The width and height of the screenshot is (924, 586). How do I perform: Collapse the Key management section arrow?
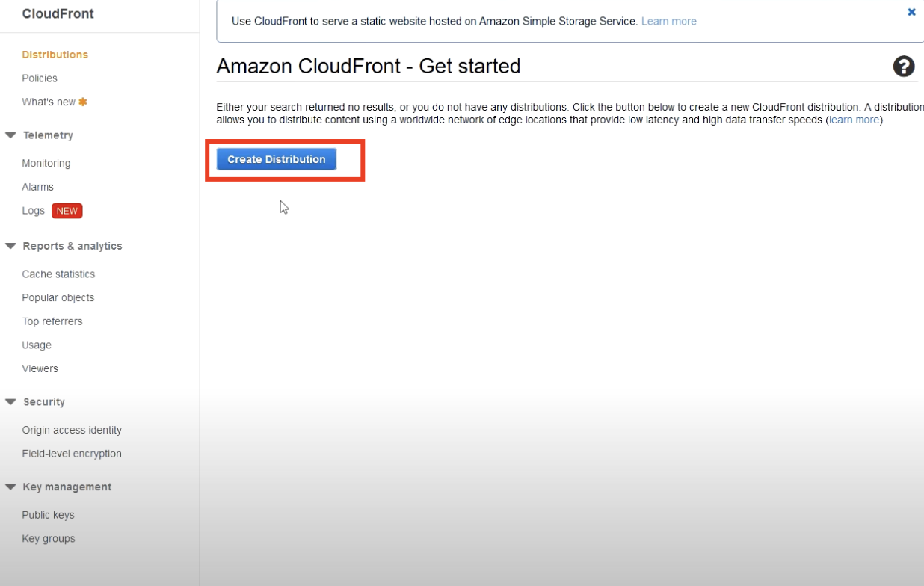(x=10, y=487)
